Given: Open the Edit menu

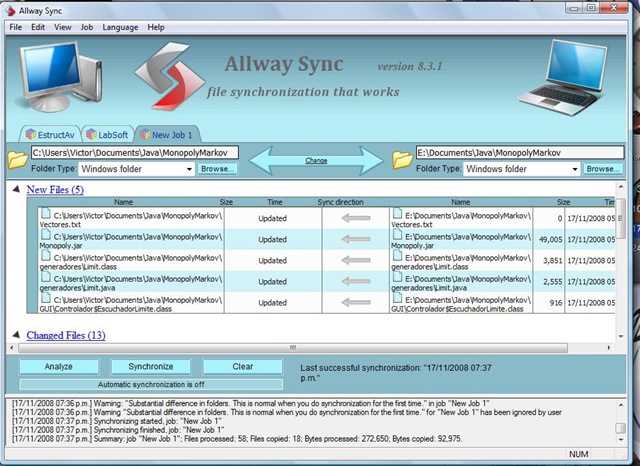Looking at the screenshot, I should click(x=38, y=27).
